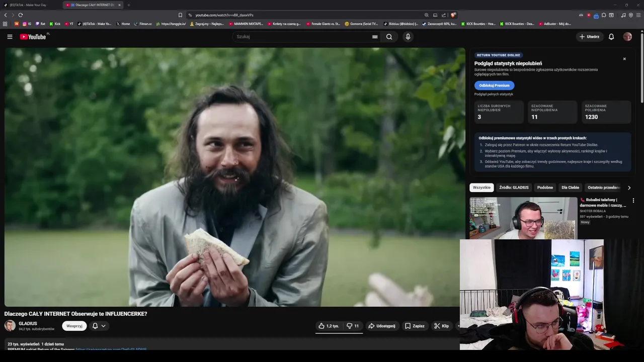Open zoom control in address bar

tap(427, 15)
